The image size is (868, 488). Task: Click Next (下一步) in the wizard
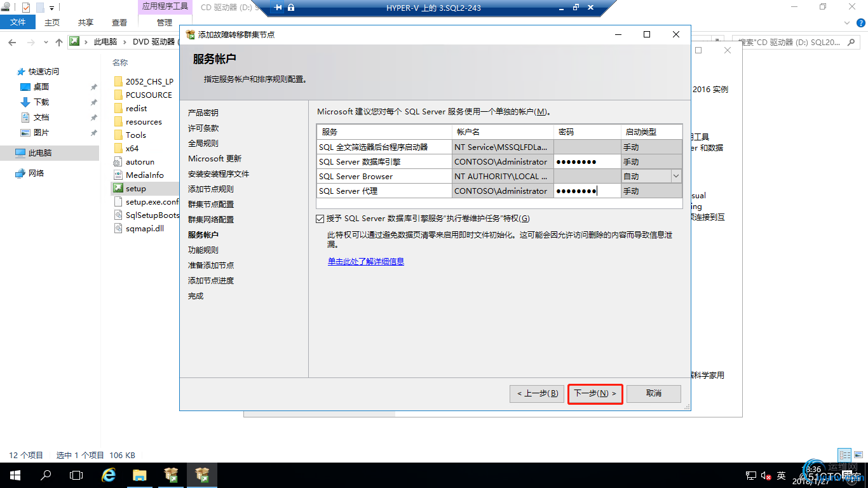595,393
